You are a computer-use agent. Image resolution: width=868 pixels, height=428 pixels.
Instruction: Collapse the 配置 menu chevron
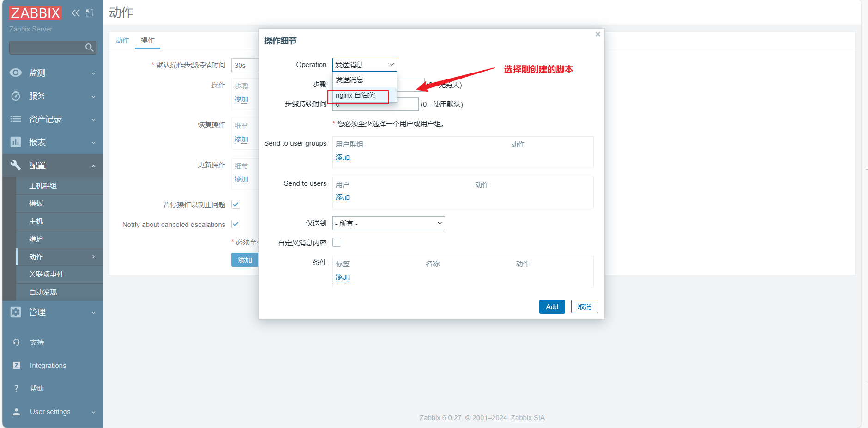coord(94,166)
